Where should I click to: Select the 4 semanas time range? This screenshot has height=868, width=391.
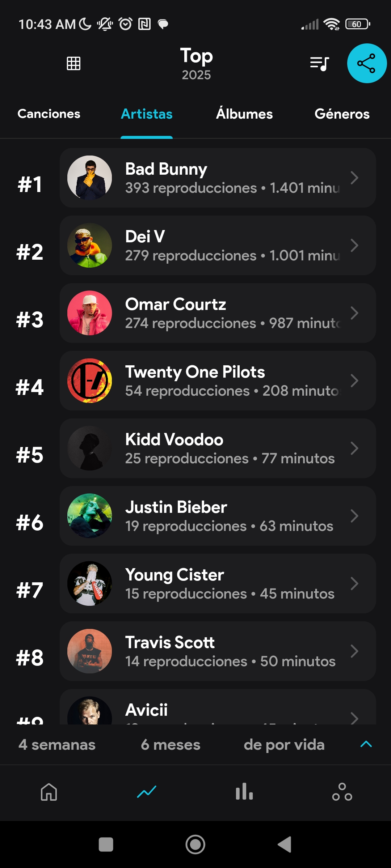(x=57, y=745)
